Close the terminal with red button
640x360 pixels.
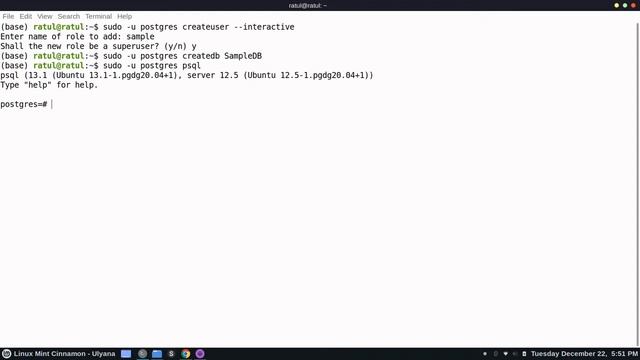click(x=633, y=5)
